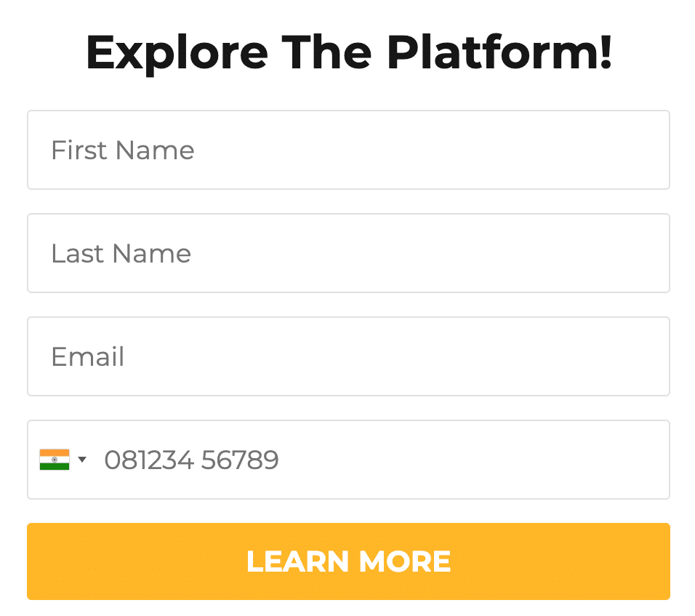695x616 pixels.
Task: Click the orange LEARN MORE call-to-action
Action: 348,561
